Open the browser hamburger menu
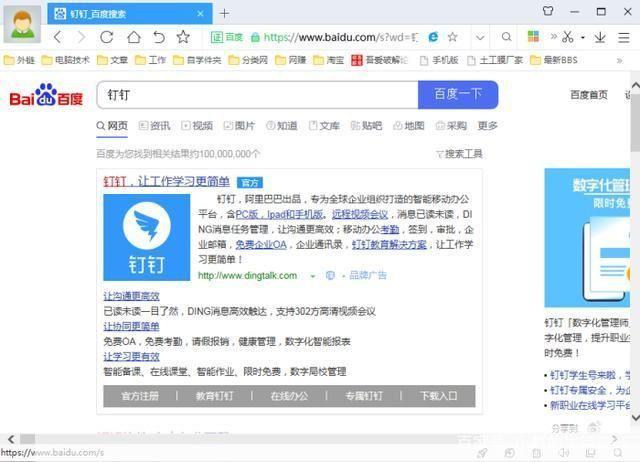The width and height of the screenshot is (640, 462). pos(624,38)
